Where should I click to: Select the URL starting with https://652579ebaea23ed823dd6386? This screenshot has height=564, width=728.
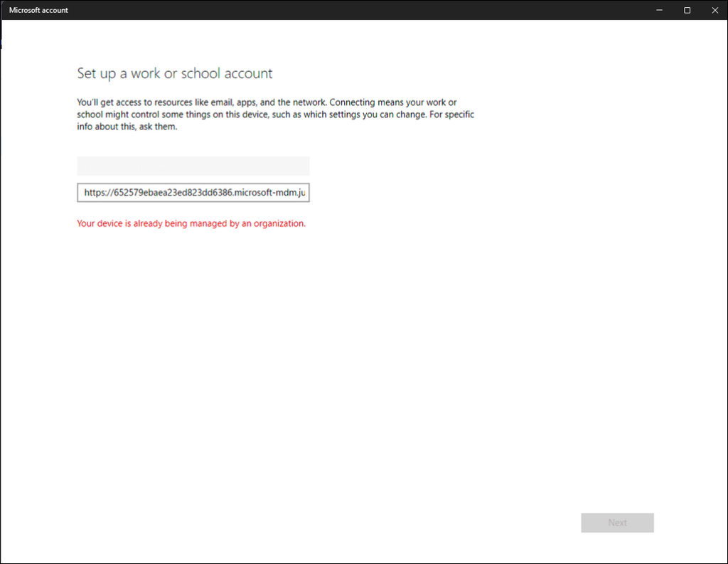193,192
